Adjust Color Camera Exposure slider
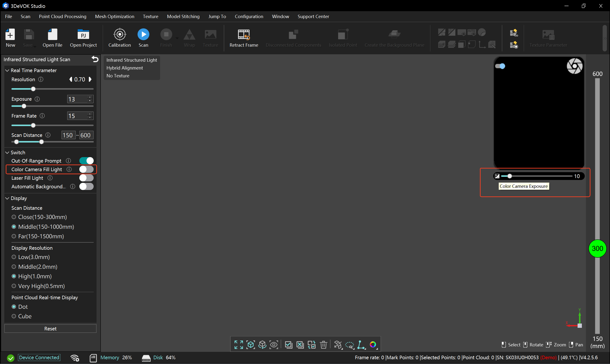 [510, 176]
